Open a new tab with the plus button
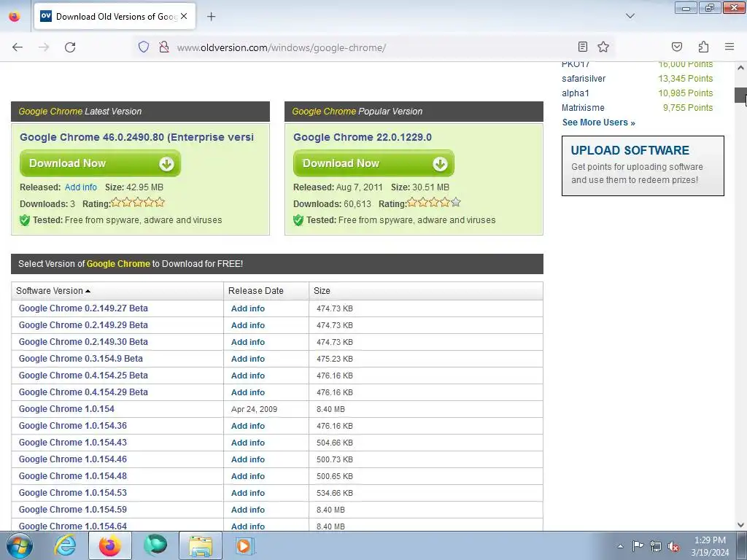This screenshot has width=747, height=560. [x=211, y=17]
